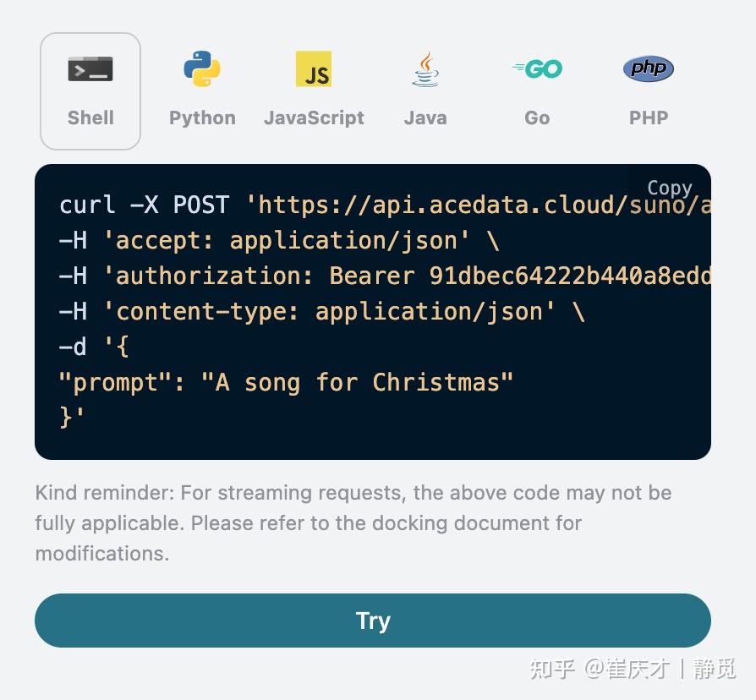Select the Java coffee cup icon

point(425,69)
